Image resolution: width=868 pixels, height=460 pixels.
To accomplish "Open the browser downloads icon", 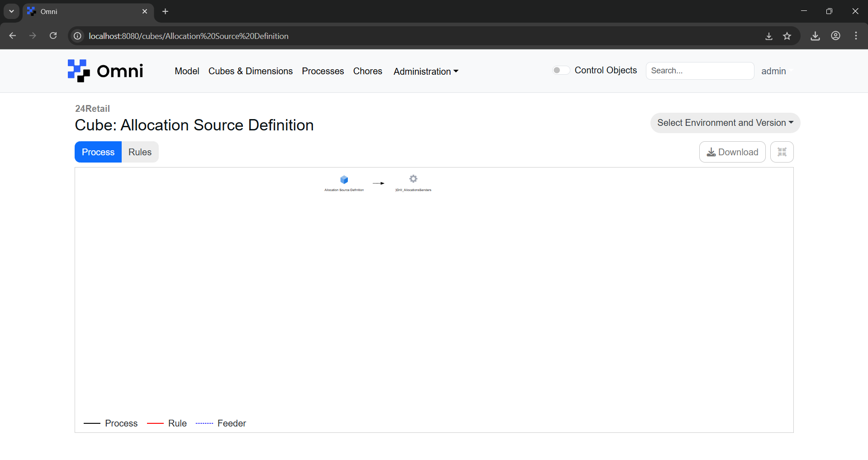I will (x=815, y=36).
